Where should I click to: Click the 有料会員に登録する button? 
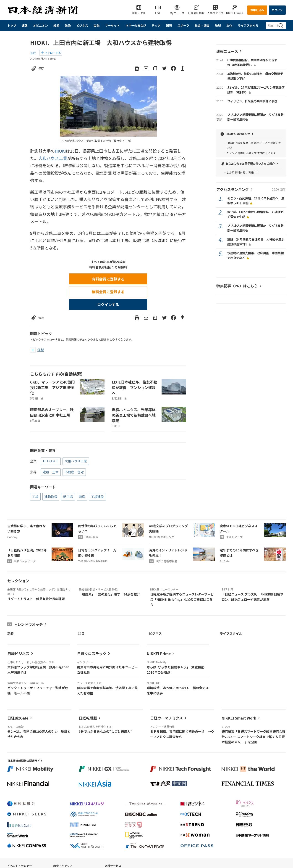click(x=108, y=279)
